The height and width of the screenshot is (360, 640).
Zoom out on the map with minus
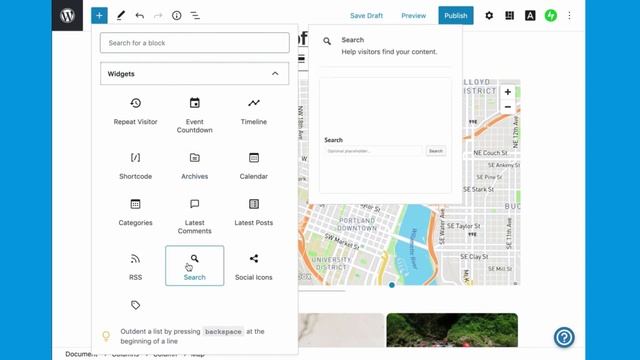[508, 107]
